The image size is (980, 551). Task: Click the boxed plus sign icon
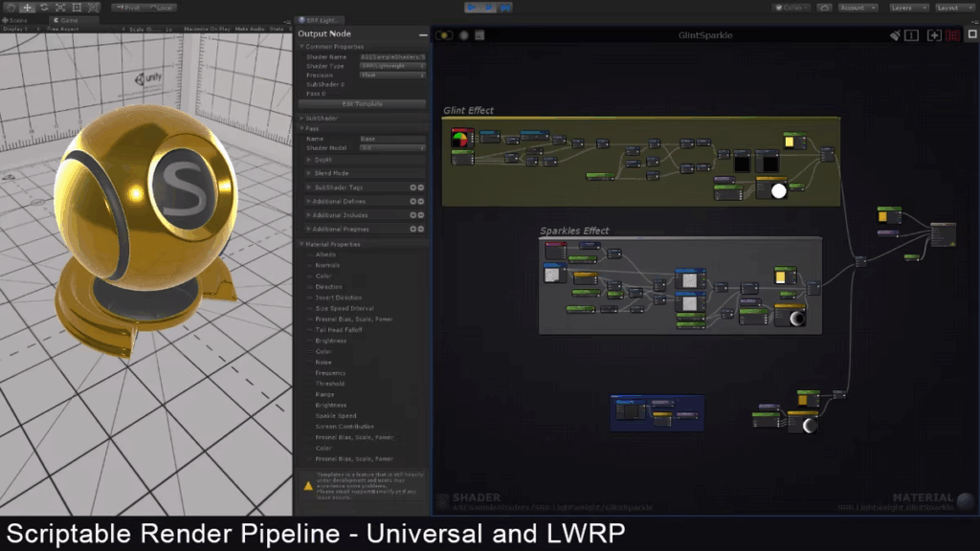(x=934, y=35)
